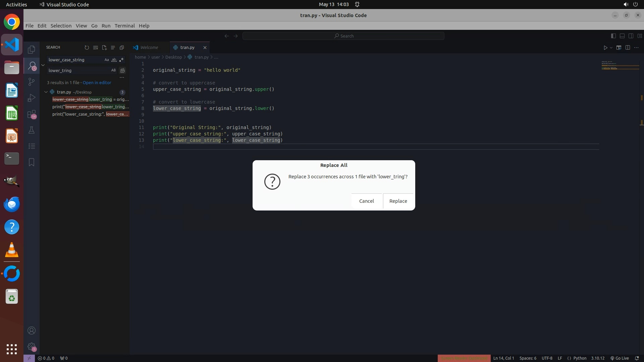
Task: Click the Replace All icon
Action: point(122,70)
